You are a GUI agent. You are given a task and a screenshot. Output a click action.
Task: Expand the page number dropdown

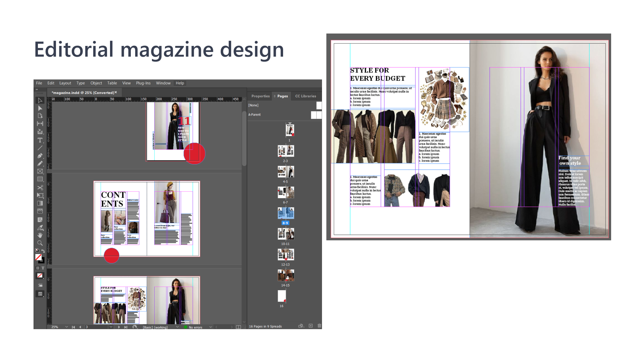(x=111, y=327)
